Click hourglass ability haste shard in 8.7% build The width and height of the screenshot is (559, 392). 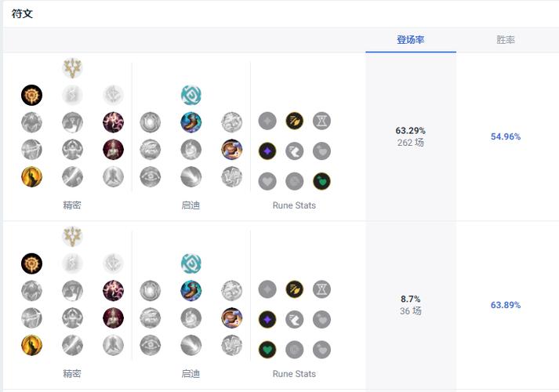tap(321, 289)
